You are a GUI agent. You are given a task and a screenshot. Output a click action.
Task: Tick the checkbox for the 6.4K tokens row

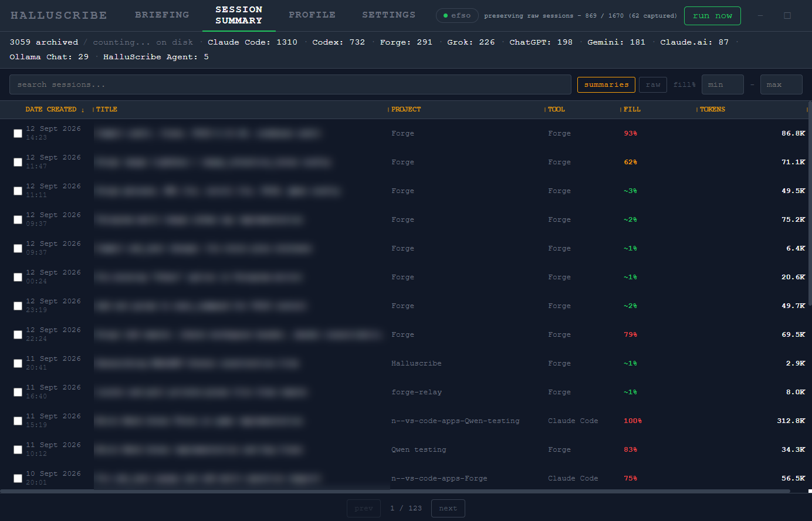(18, 248)
